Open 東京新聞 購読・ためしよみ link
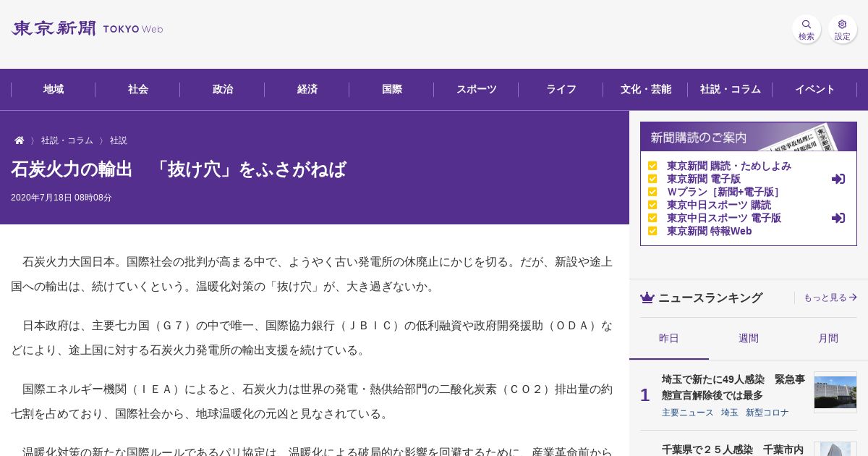The width and height of the screenshot is (868, 456). coord(729,166)
